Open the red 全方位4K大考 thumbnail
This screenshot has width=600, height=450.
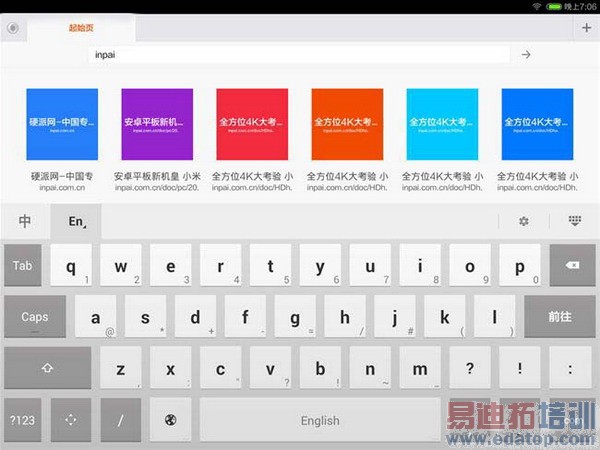click(252, 124)
